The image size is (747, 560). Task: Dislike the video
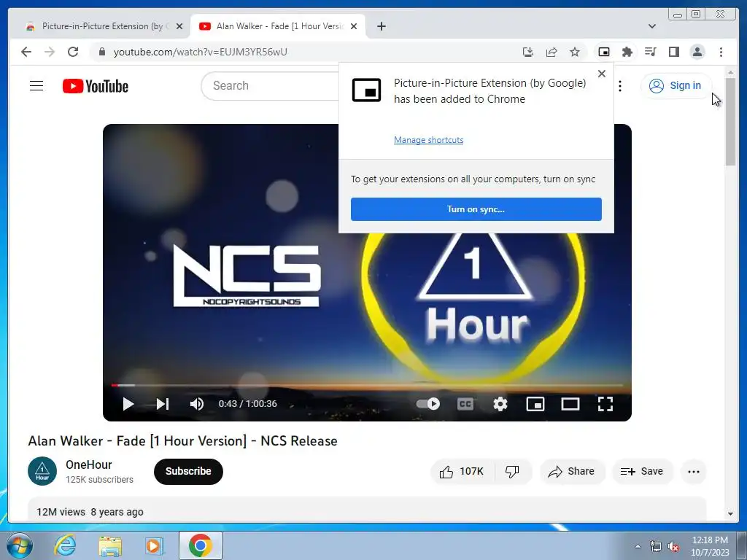[x=513, y=472]
